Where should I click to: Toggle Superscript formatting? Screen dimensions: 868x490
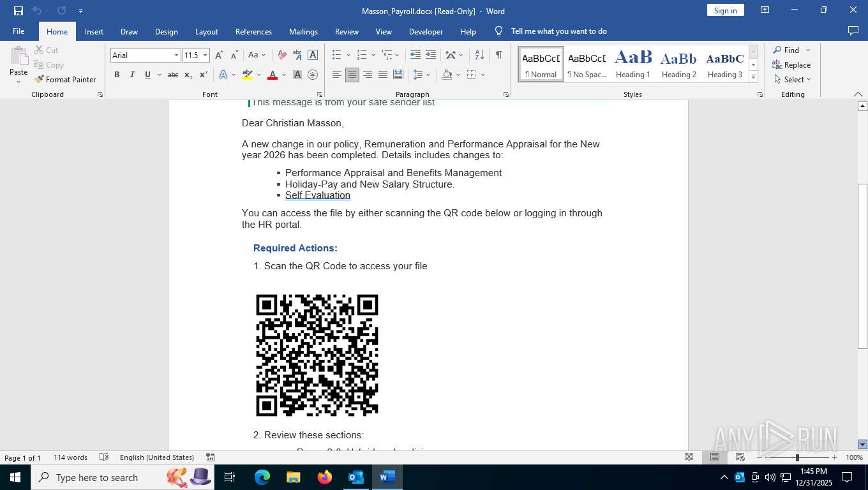(204, 75)
